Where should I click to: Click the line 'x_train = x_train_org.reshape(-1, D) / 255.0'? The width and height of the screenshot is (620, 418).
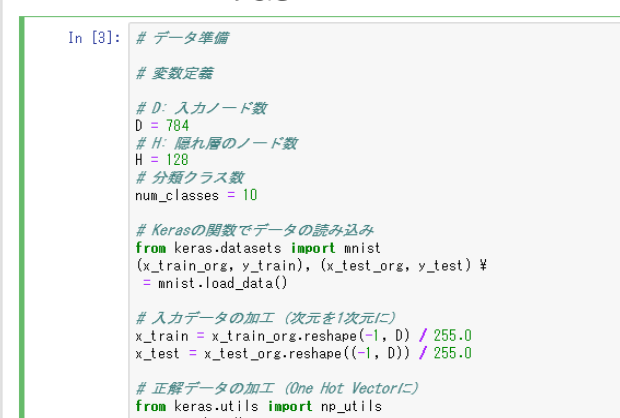click(303, 336)
